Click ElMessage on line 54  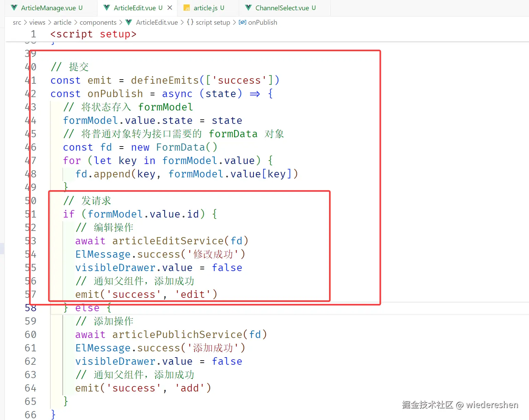pos(103,254)
